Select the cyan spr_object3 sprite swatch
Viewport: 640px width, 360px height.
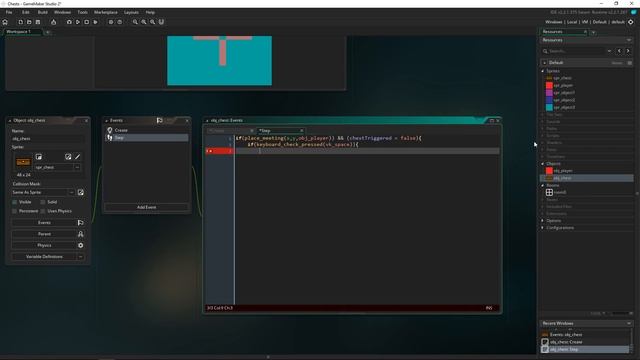[x=549, y=107]
